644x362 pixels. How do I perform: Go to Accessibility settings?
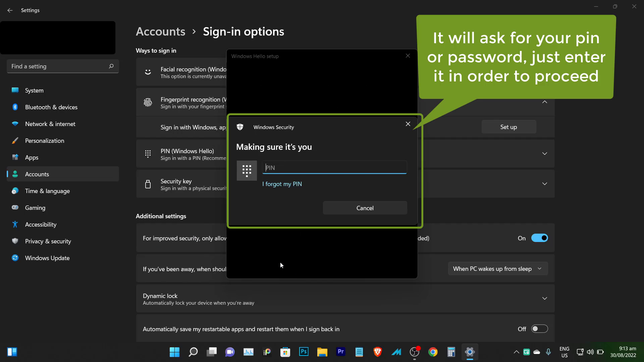(x=63, y=225)
